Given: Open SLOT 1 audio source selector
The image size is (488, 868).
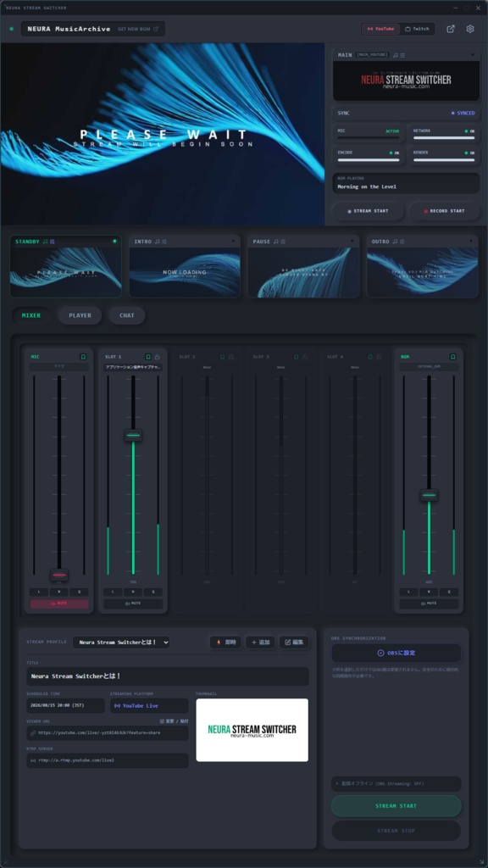Looking at the screenshot, I should click(133, 367).
